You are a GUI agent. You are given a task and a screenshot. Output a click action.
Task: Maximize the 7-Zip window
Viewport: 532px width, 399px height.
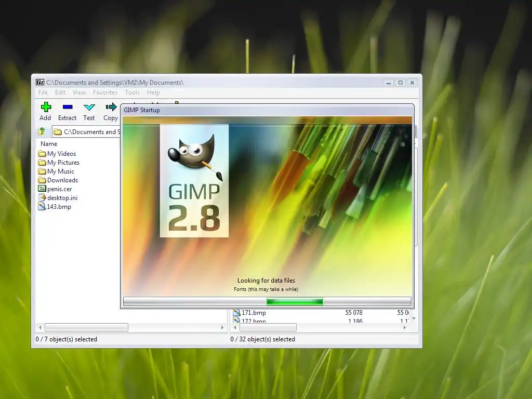401,83
